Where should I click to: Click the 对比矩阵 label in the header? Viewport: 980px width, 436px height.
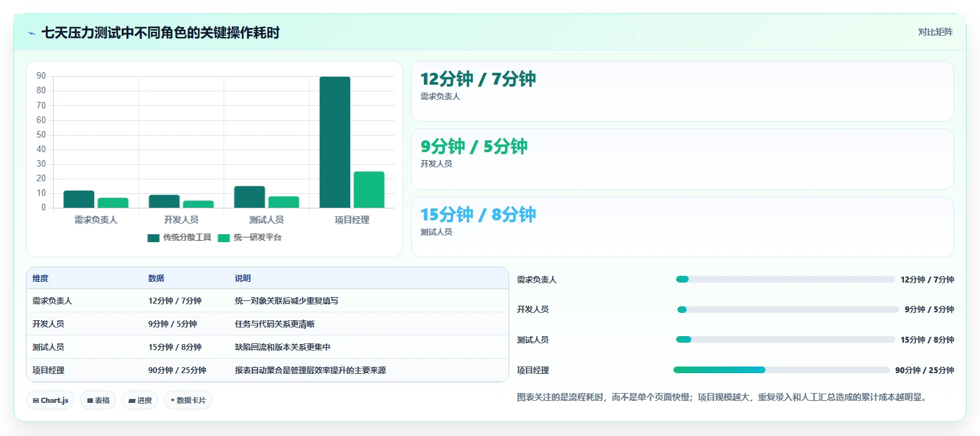coord(935,32)
